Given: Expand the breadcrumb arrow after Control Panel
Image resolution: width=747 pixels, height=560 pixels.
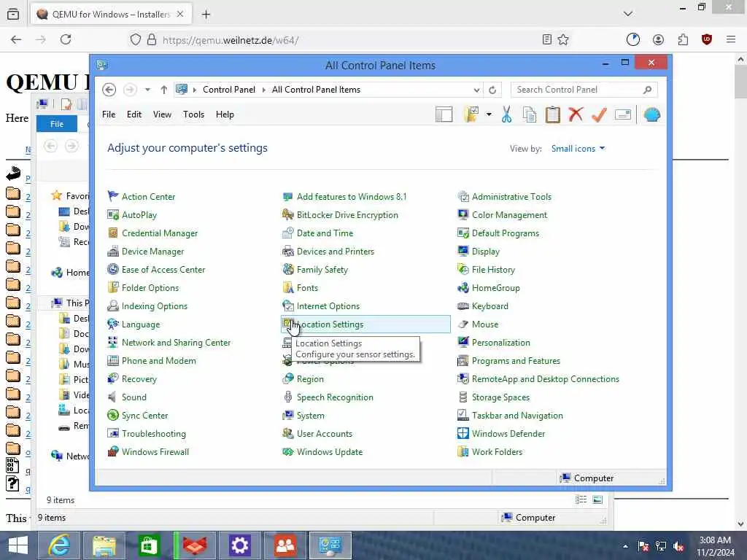Looking at the screenshot, I should (x=263, y=90).
